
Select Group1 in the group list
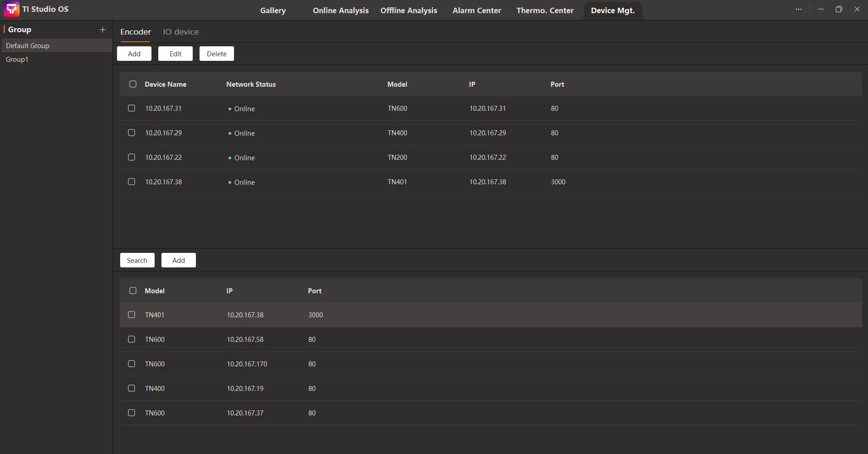17,59
